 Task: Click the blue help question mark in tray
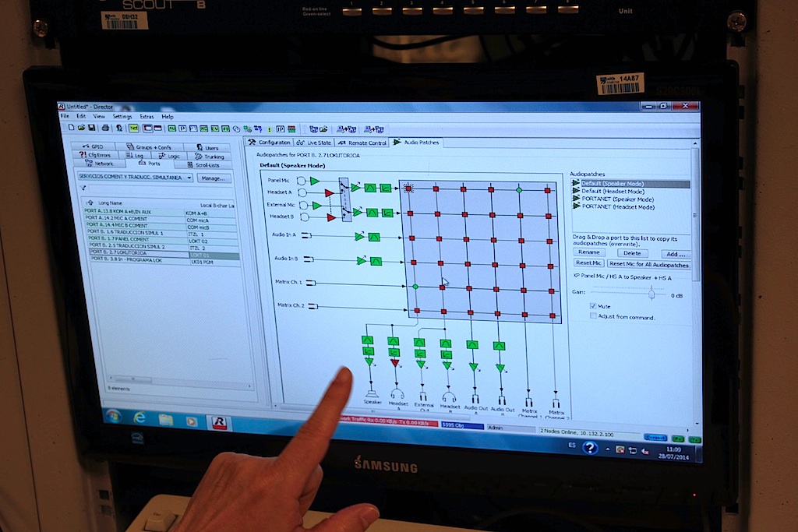click(590, 448)
